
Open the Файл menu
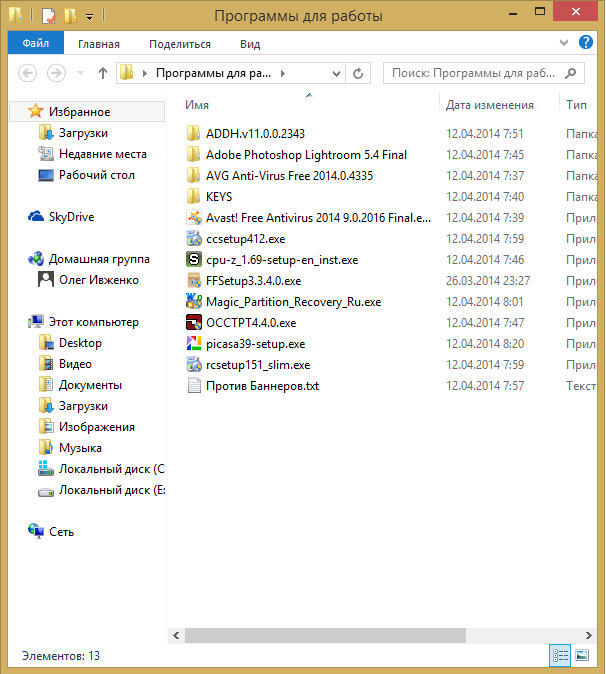pos(36,43)
